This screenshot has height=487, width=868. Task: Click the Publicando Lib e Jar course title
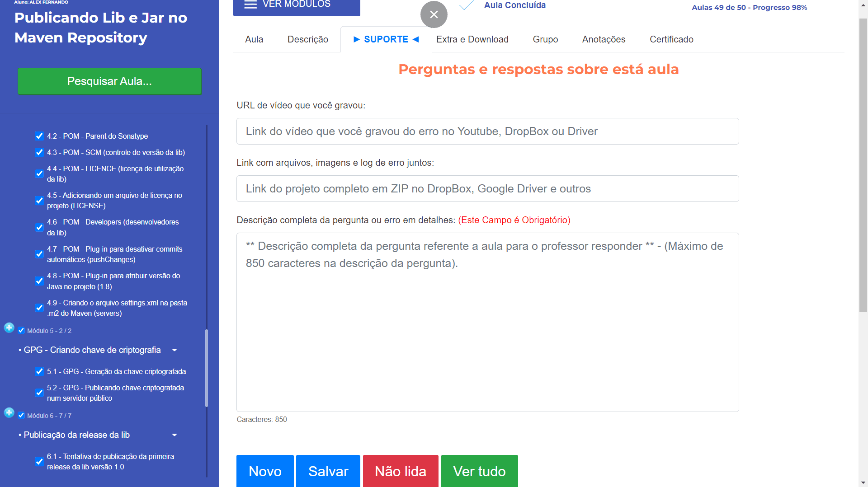pyautogui.click(x=101, y=28)
